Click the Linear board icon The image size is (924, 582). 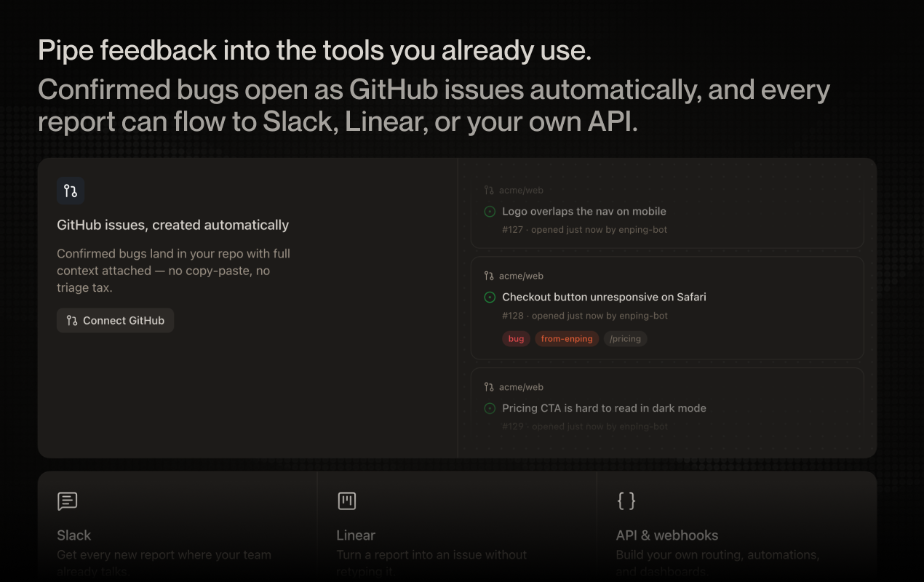point(347,501)
